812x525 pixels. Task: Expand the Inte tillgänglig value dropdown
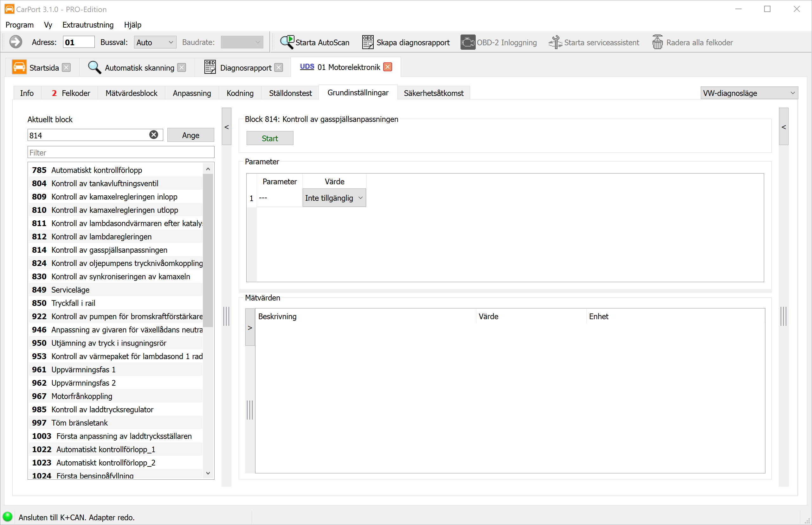(x=334, y=198)
